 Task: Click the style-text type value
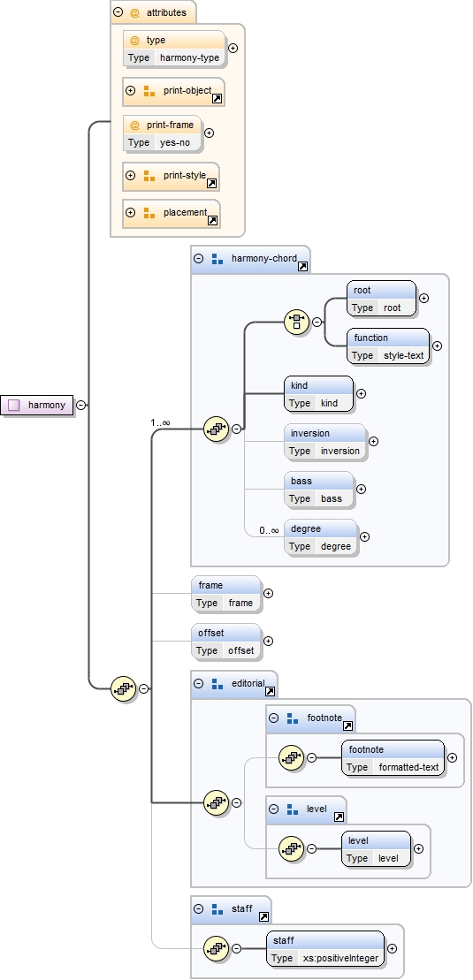(403, 355)
